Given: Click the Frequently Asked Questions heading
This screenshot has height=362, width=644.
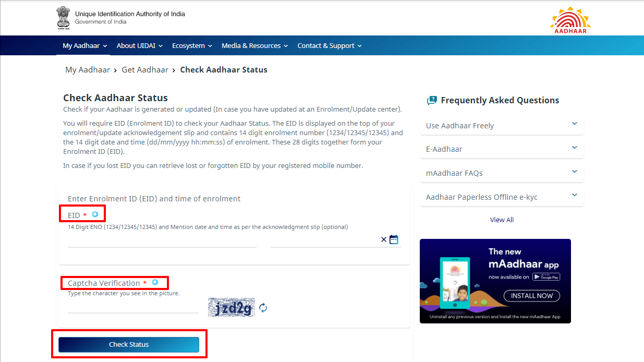Looking at the screenshot, I should [500, 100].
